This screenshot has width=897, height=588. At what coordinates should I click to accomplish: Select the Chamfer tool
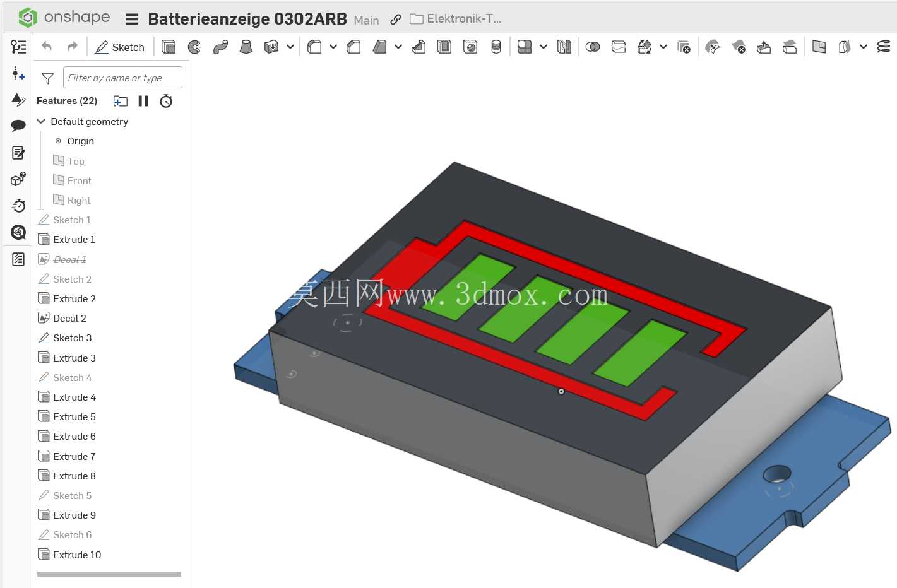353,47
